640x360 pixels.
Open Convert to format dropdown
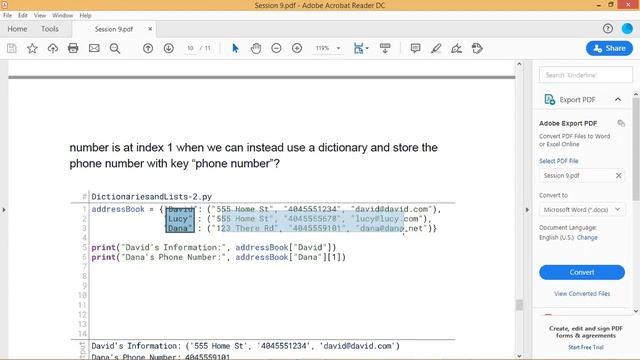pos(582,210)
